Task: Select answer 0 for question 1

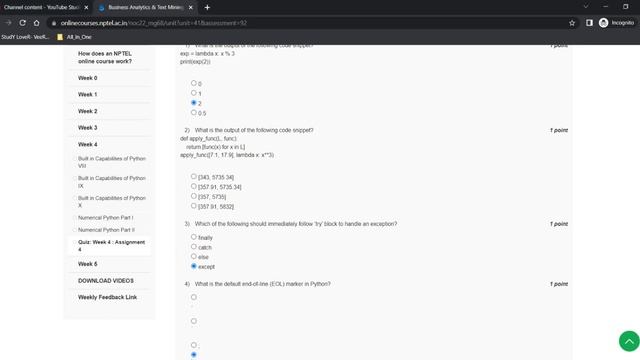Action: (x=193, y=83)
